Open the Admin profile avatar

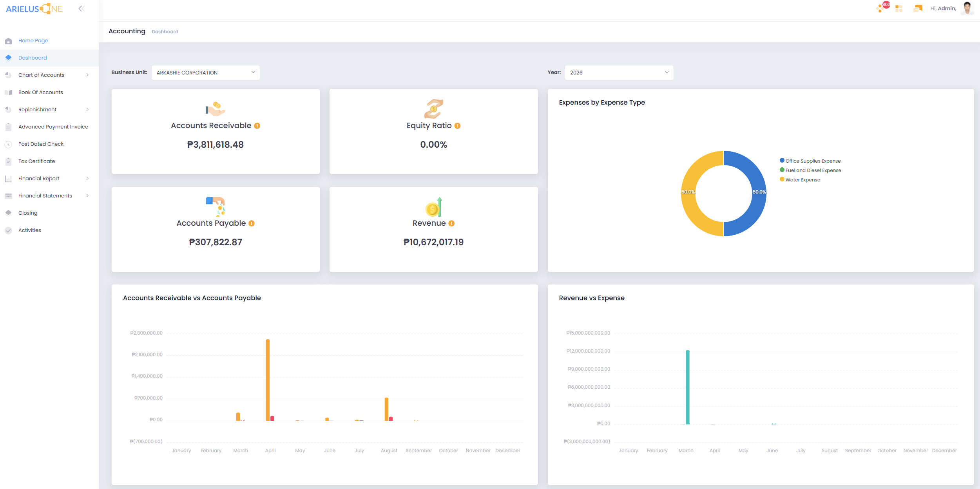click(967, 8)
